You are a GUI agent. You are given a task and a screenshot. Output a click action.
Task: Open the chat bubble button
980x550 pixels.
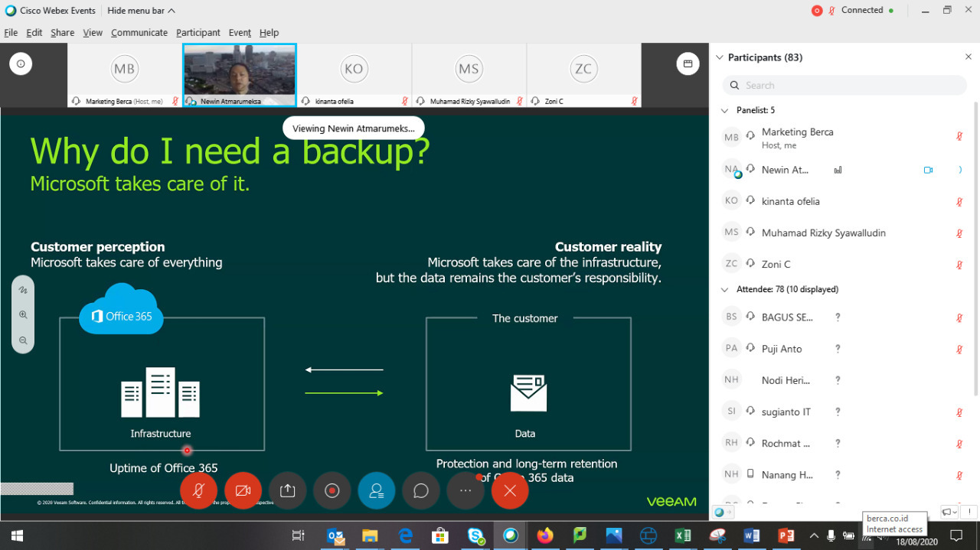point(420,491)
